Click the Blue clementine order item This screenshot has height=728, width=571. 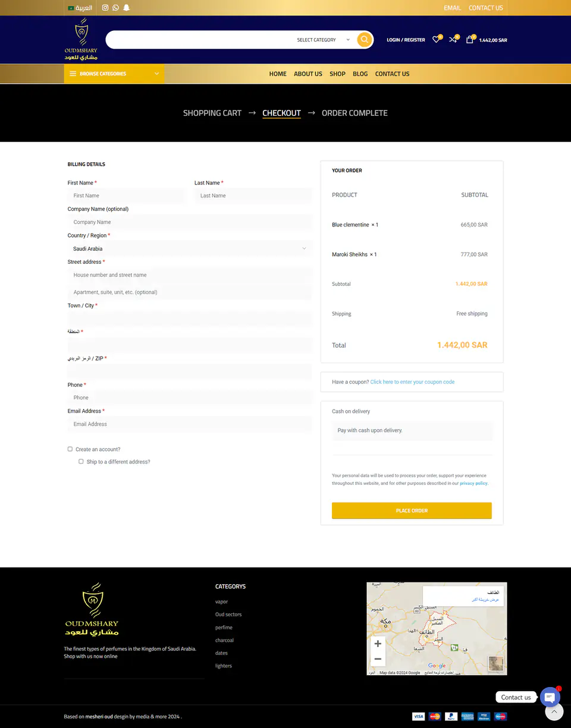pyautogui.click(x=354, y=225)
